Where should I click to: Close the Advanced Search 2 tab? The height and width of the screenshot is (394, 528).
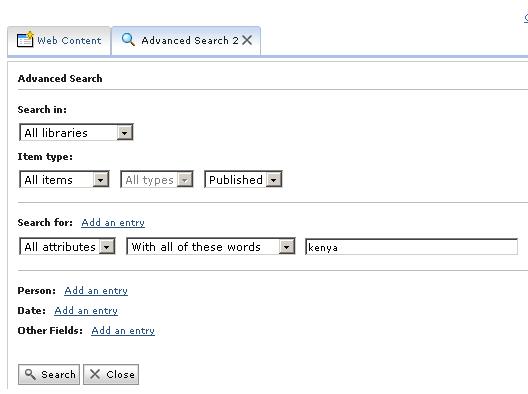[247, 40]
